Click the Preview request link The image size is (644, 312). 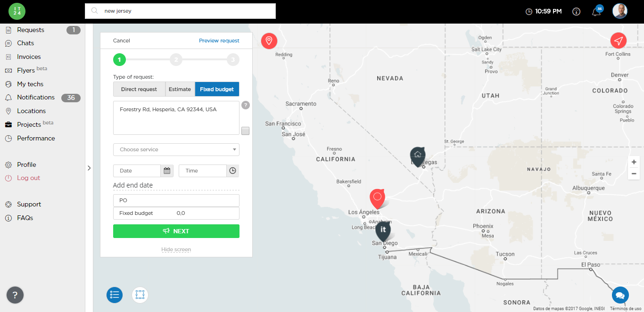[x=219, y=41]
